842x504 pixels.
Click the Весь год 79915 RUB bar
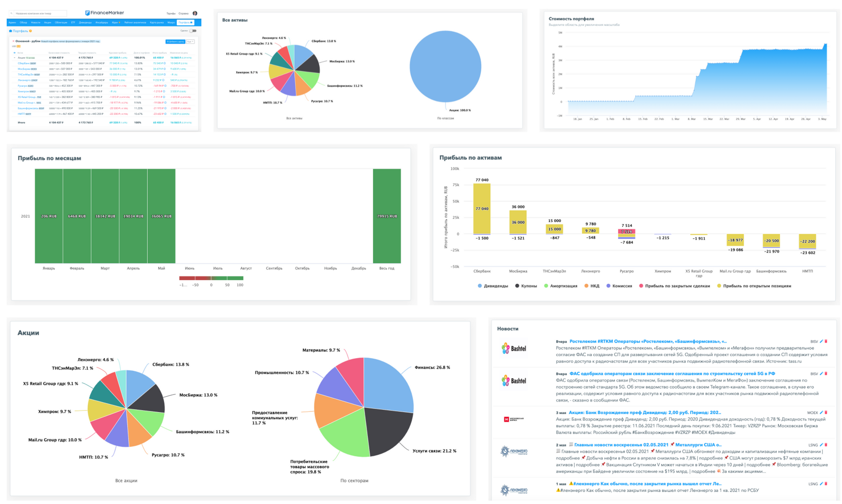point(387,216)
